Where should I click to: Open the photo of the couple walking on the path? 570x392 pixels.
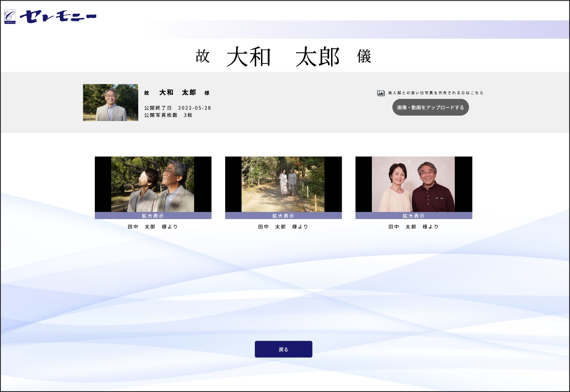coord(283,184)
